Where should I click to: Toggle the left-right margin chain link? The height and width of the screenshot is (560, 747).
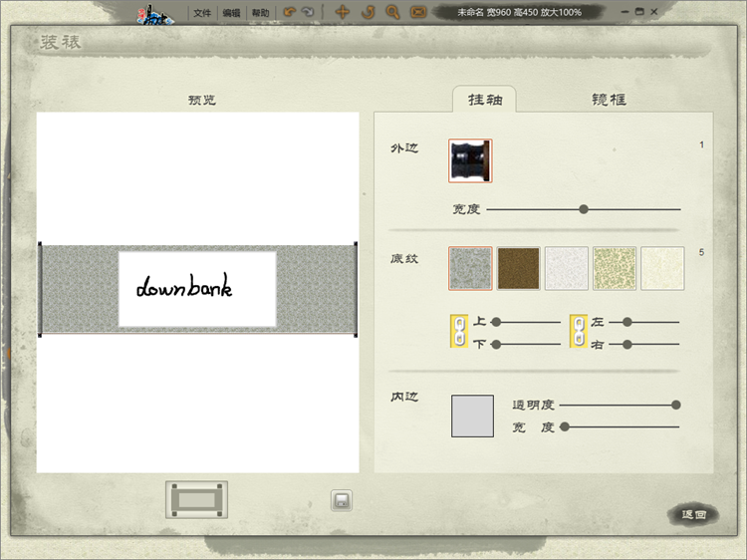(x=578, y=333)
